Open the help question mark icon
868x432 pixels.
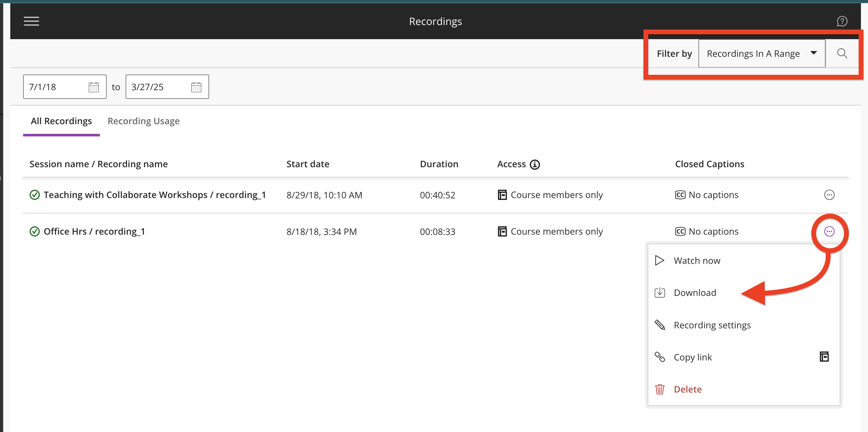click(x=842, y=21)
